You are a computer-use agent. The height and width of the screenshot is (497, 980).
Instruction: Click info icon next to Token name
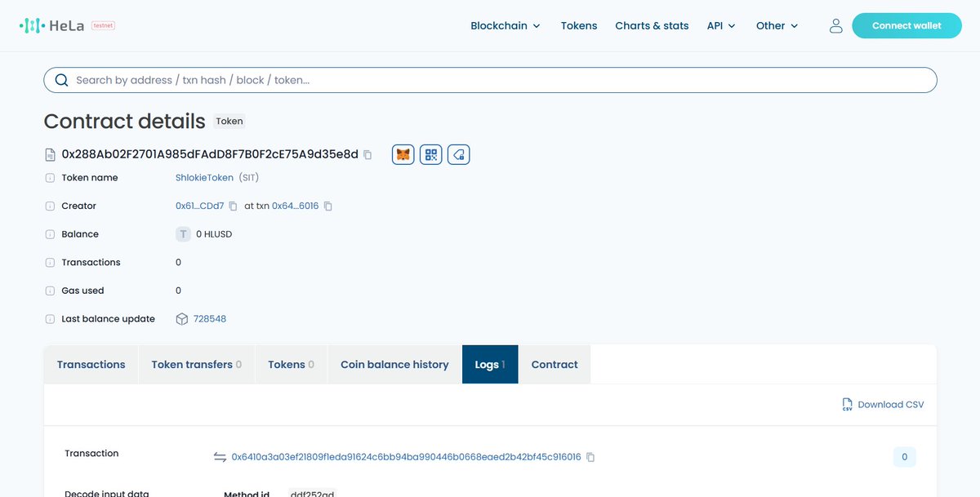coord(50,178)
